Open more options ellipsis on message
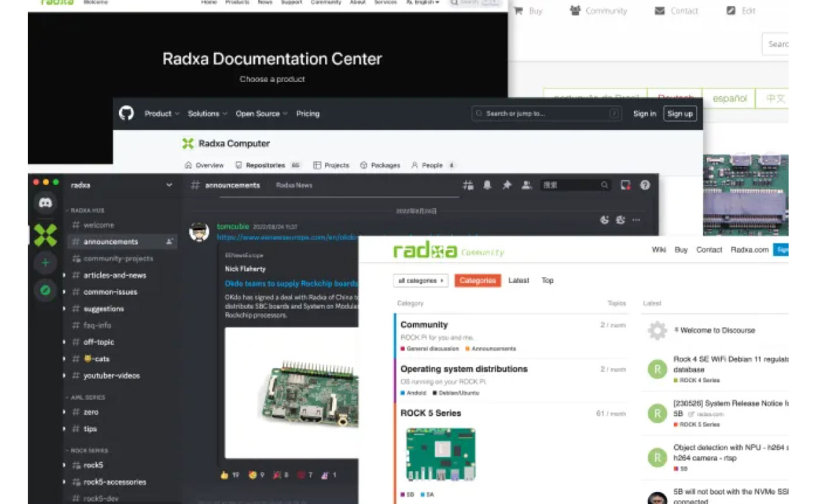This screenshot has width=815, height=504. coord(636,220)
